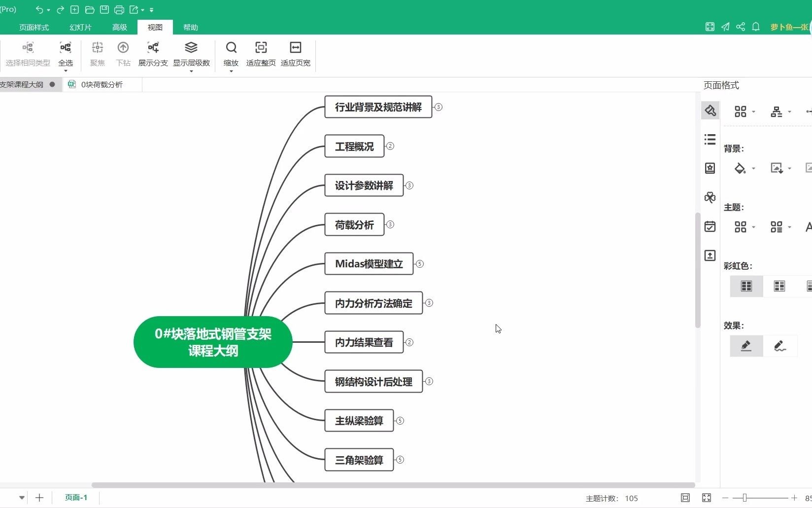812x508 pixels.
Task: Expand the 工程概况 node's 2 subtopics
Action: click(x=390, y=146)
